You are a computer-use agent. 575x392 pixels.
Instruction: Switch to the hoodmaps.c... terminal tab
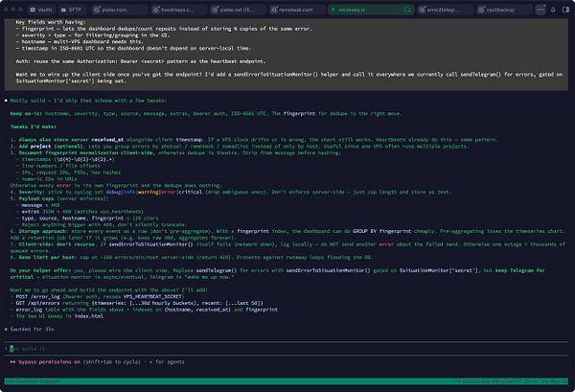pyautogui.click(x=178, y=10)
